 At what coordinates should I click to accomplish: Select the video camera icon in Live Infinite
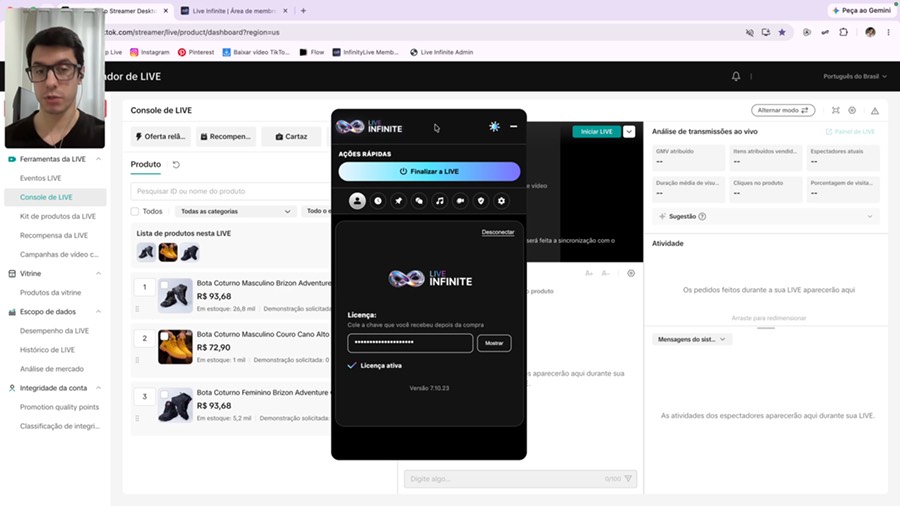(x=460, y=201)
